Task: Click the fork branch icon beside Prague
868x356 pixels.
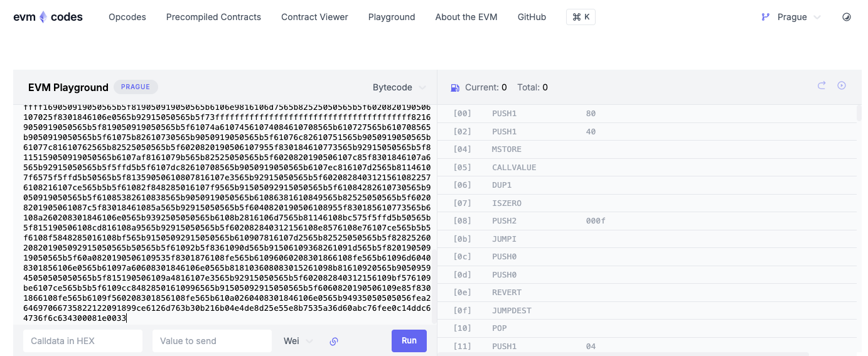Action: 766,17
